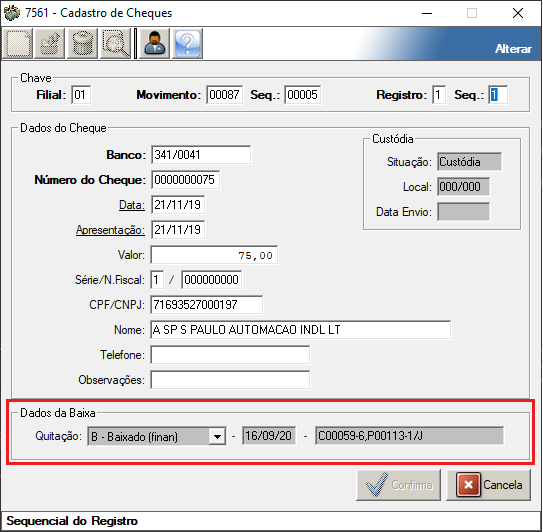543x532 pixels.
Task: Select the Quitação combo box showing Baixado
Action: (x=157, y=436)
